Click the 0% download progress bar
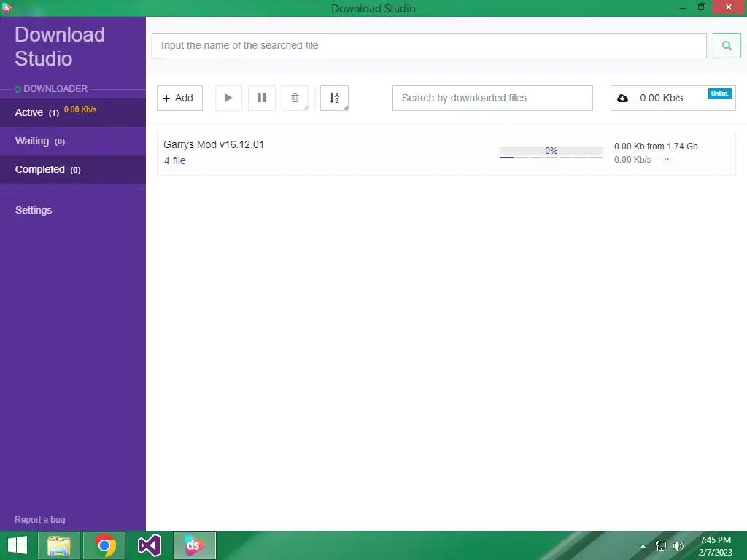The height and width of the screenshot is (560, 747). point(551,152)
